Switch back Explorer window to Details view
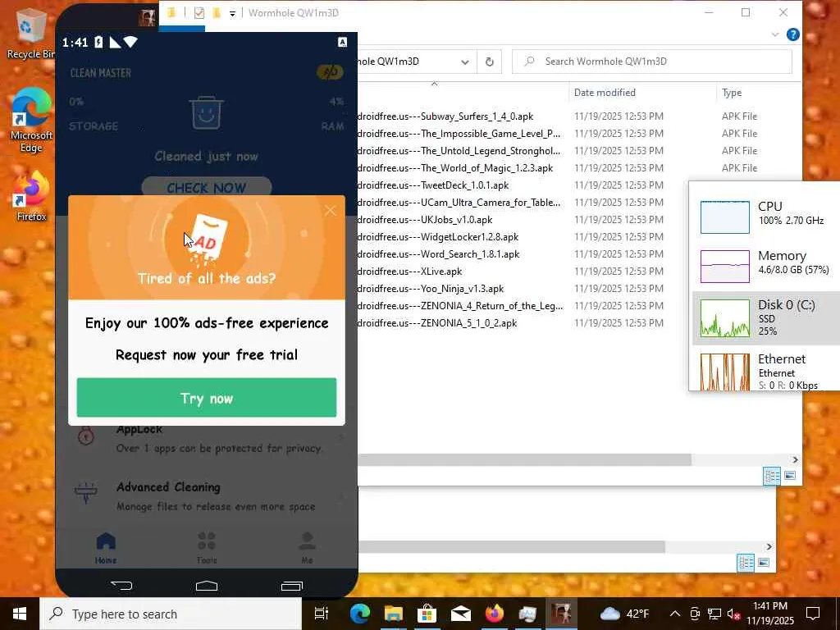 coord(746,563)
